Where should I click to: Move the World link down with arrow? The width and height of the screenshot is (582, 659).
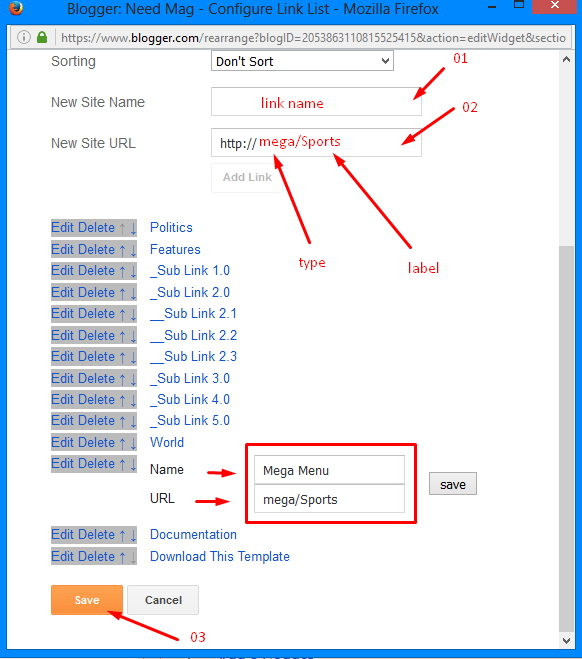(133, 443)
